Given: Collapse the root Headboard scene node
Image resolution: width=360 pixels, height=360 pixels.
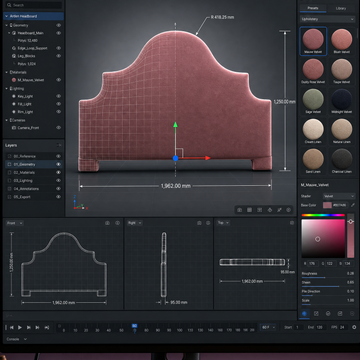Looking at the screenshot, I should (x=6, y=16).
